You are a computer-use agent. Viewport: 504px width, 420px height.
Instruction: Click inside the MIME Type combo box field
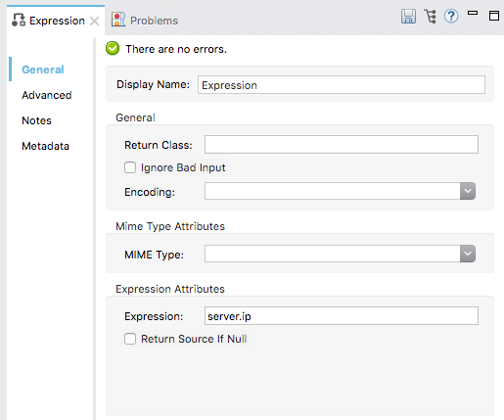point(333,254)
